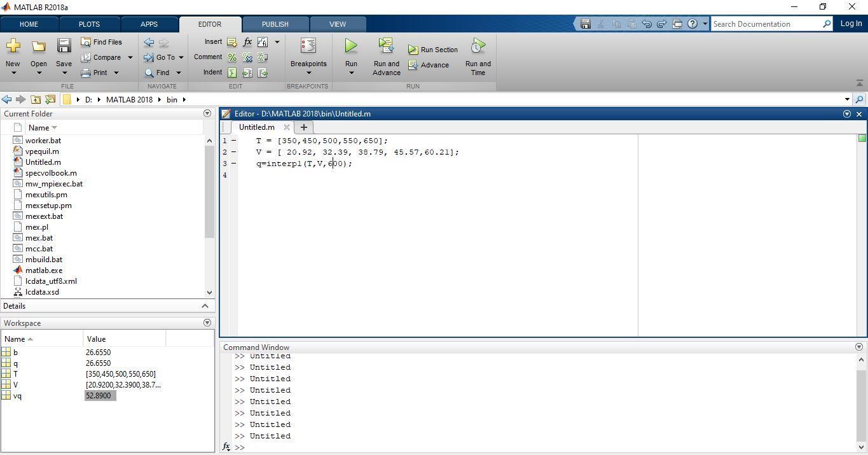The image size is (868, 455).
Task: Click the Run Section icon
Action: 413,50
